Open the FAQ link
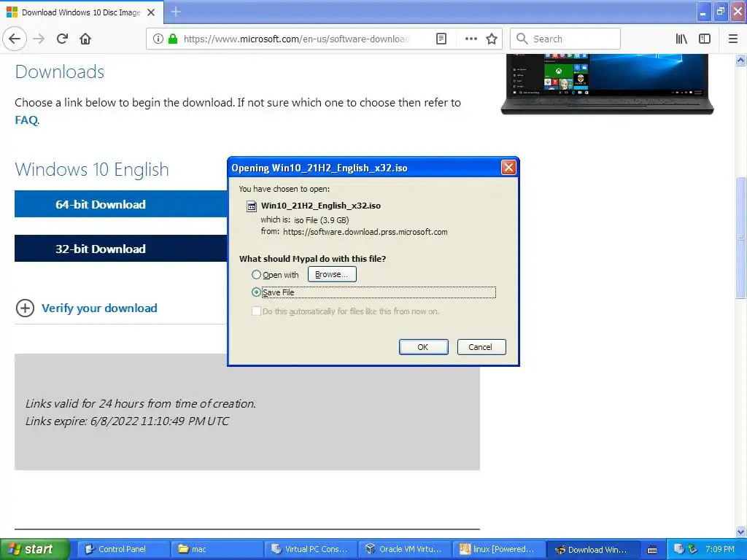Image resolution: width=747 pixels, height=560 pixels. (x=26, y=120)
